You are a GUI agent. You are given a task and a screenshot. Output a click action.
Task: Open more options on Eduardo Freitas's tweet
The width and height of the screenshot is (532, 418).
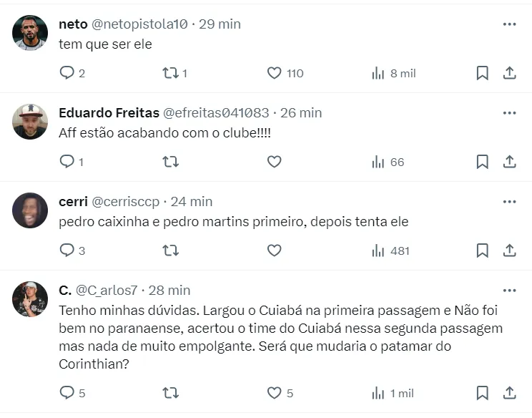click(509, 112)
